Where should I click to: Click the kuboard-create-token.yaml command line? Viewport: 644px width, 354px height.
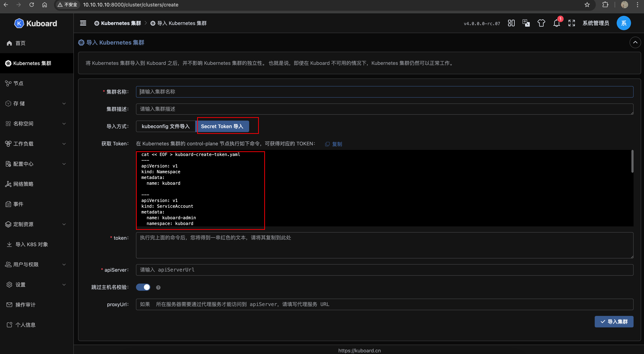point(191,155)
